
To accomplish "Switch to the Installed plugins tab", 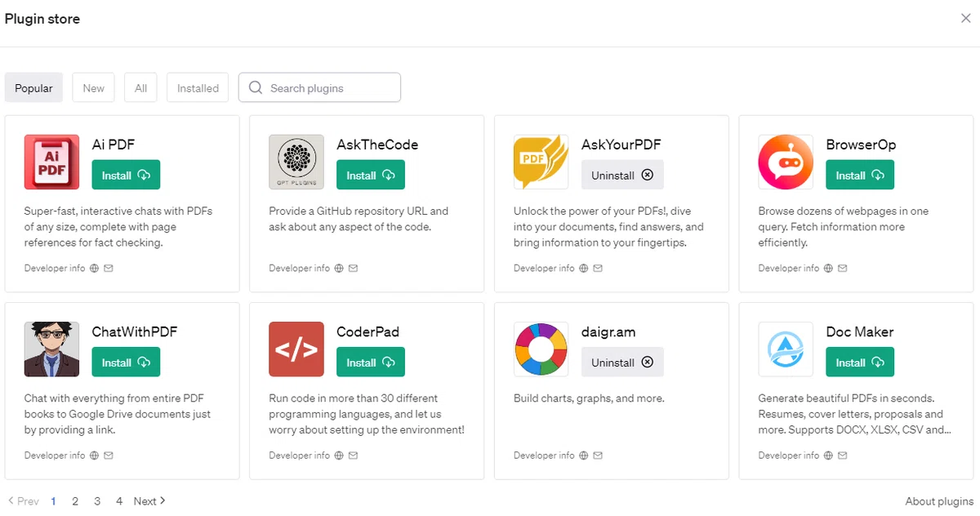I will tap(198, 87).
